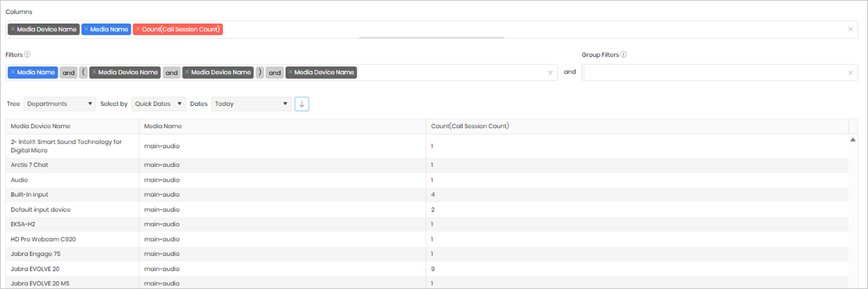Clear the Group Filters field with its x
This screenshot has width=868, height=289.
850,73
